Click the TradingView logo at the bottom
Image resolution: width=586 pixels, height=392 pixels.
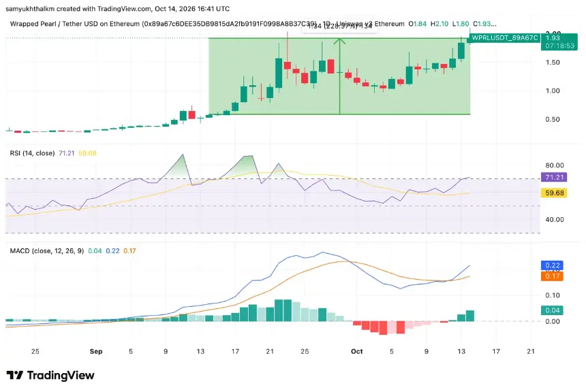pyautogui.click(x=50, y=375)
